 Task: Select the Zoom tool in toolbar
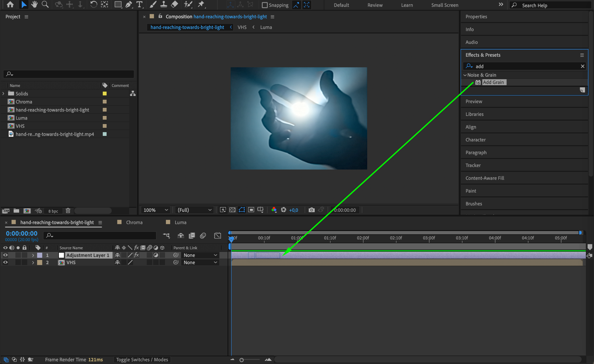click(x=45, y=4)
